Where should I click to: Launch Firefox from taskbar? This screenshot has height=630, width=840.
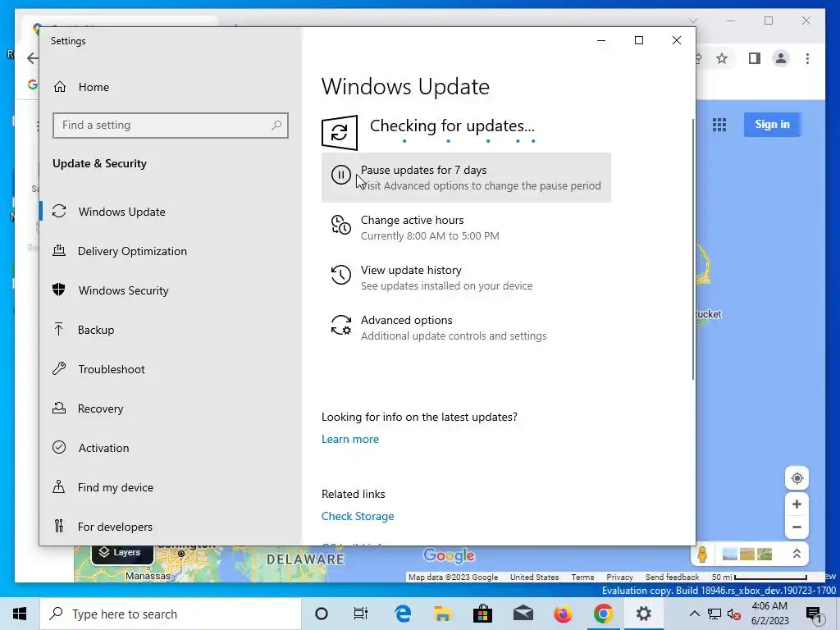(x=563, y=614)
